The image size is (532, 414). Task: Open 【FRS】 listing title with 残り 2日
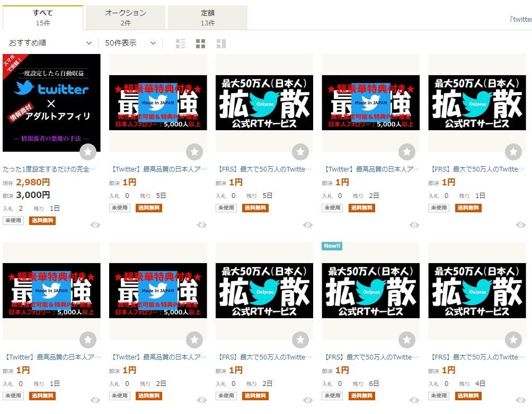(x=264, y=357)
